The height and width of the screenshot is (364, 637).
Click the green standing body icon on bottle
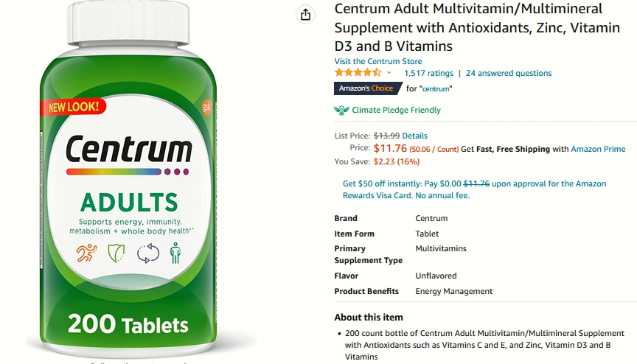(x=175, y=253)
